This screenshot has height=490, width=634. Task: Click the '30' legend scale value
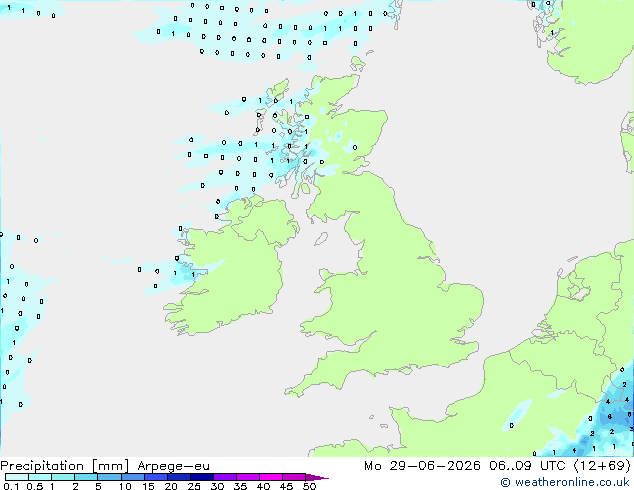pyautogui.click(x=217, y=486)
